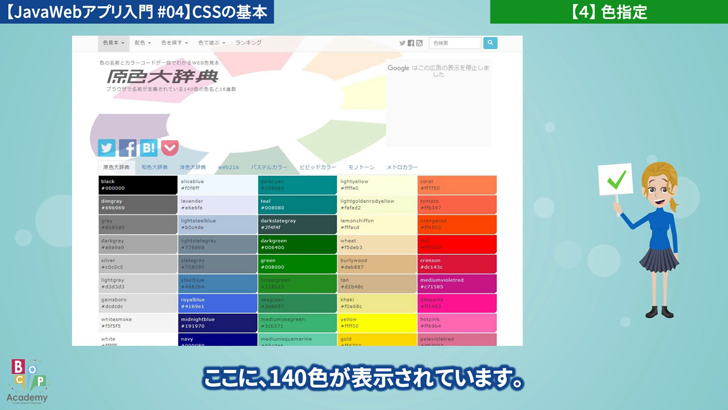
Task: Switch to the 和色大辞典 tab
Action: [154, 167]
